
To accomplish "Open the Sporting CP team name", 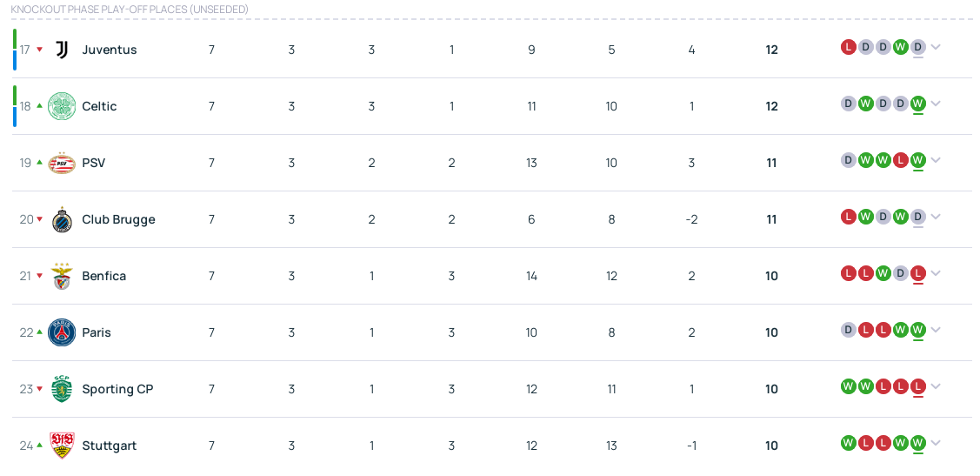I will (117, 389).
